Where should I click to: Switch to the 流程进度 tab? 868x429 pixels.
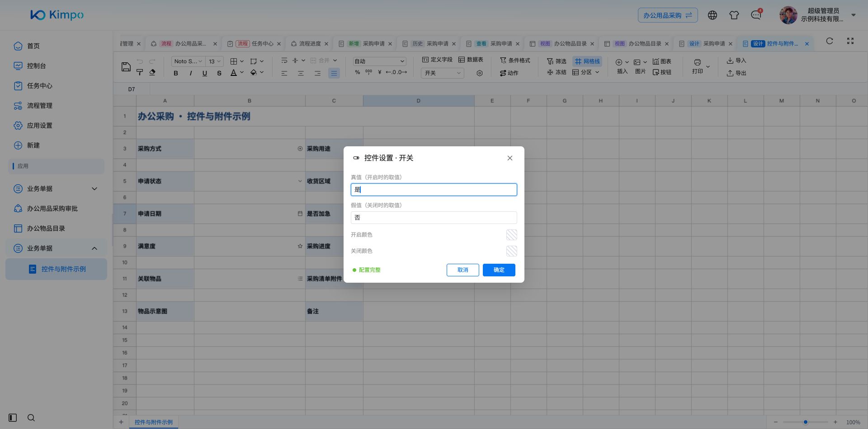(x=310, y=44)
